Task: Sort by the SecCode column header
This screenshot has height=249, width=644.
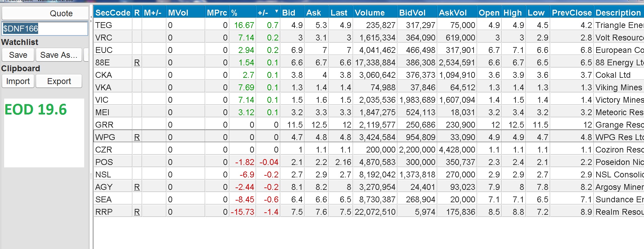Action: pyautogui.click(x=113, y=13)
